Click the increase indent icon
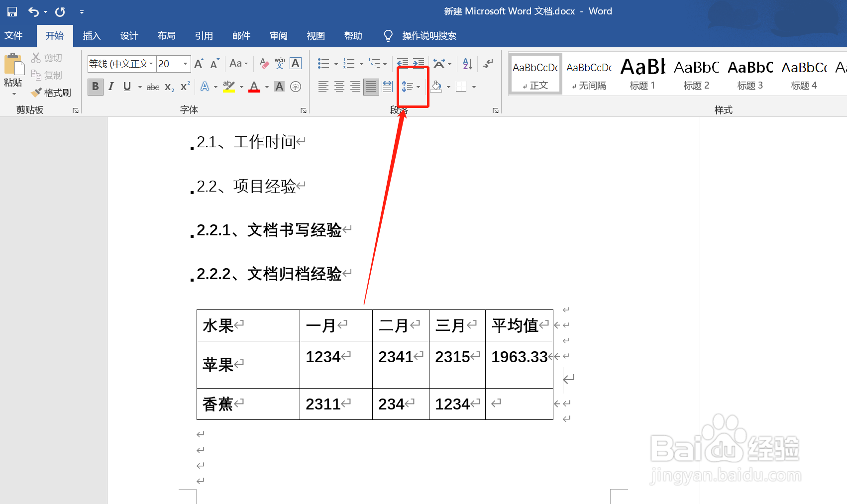This screenshot has height=504, width=847. 419,63
